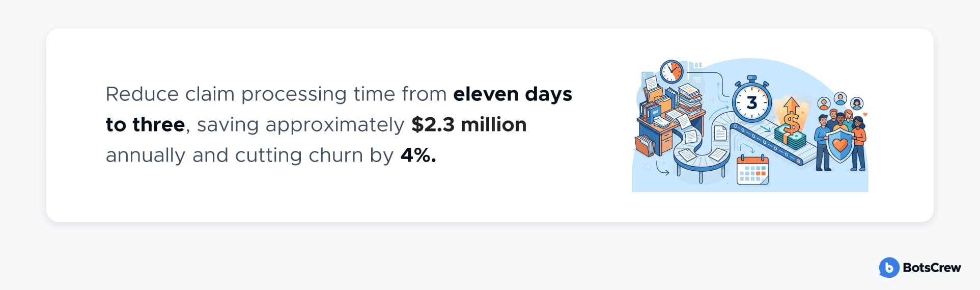Image resolution: width=980 pixels, height=290 pixels.
Task: Click the bold "4%." churn figure
Action: 418,155
